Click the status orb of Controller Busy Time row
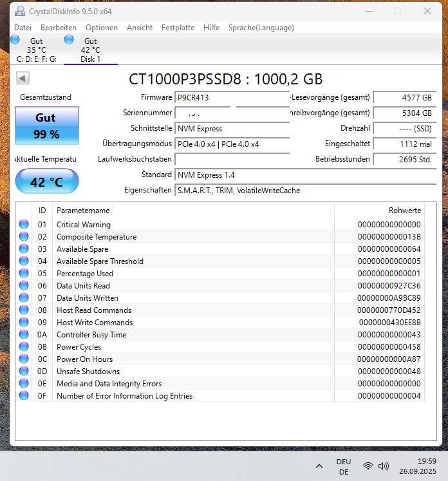Viewport: 448px width, 481px height. coord(24,334)
